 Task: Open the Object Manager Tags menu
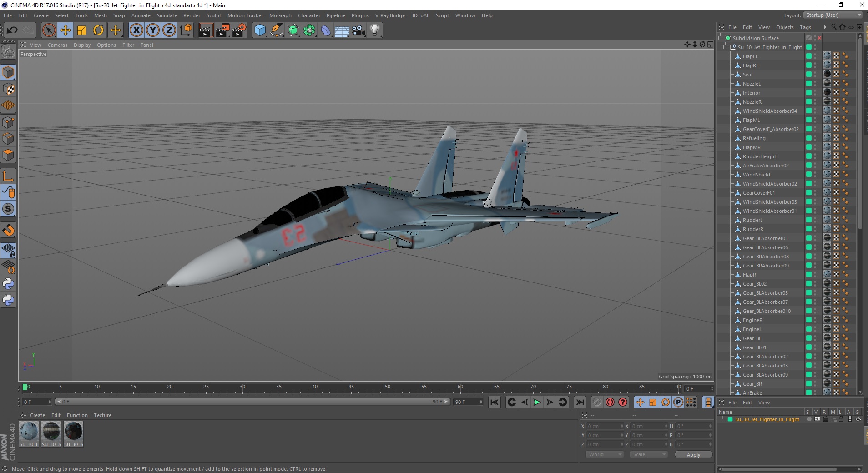pos(805,27)
